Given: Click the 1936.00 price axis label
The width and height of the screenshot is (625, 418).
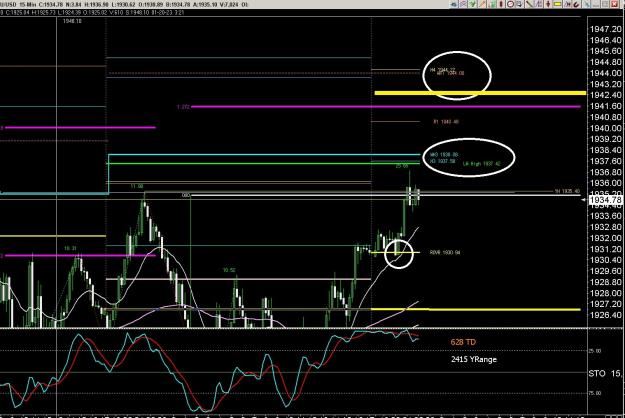Looking at the screenshot, I should tap(605, 183).
